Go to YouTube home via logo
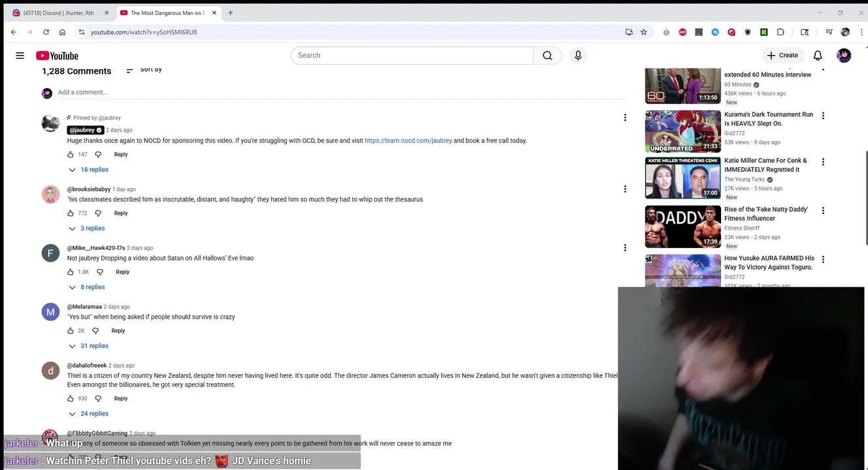The image size is (868, 470). [x=57, y=55]
